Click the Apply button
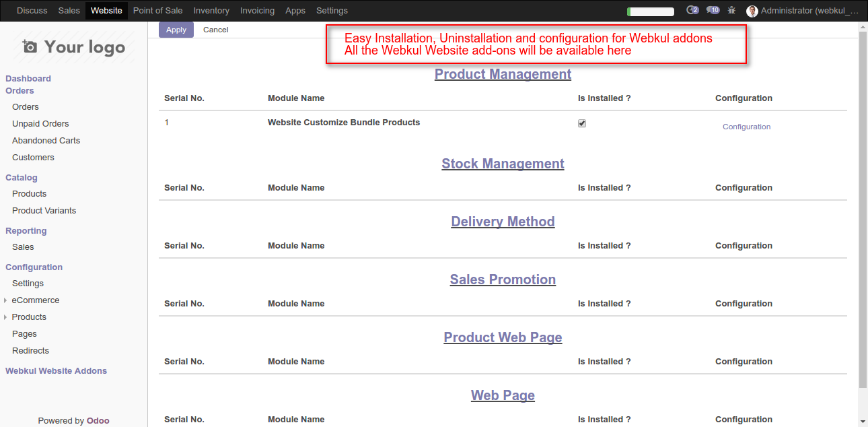The image size is (868, 427). tap(176, 30)
